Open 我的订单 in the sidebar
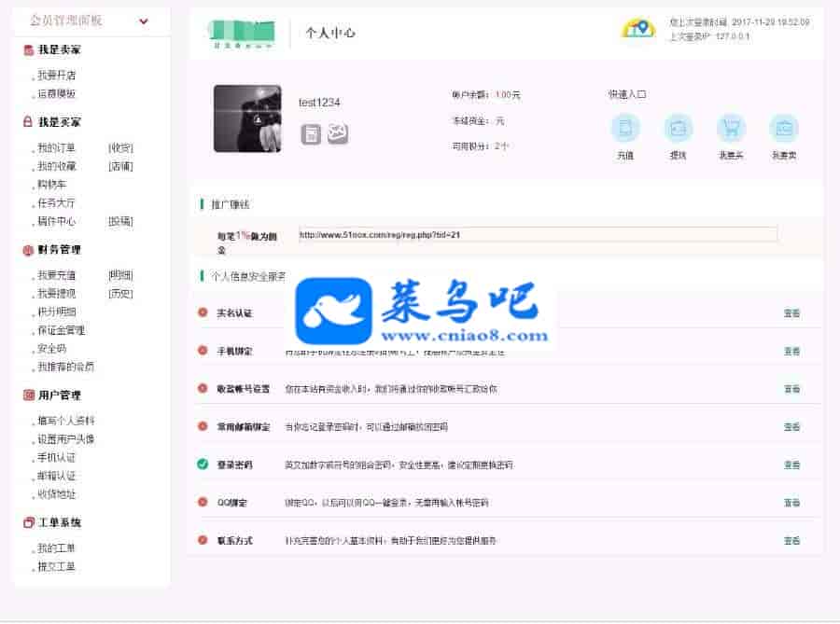Viewport: 840px width, 624px height. click(57, 148)
